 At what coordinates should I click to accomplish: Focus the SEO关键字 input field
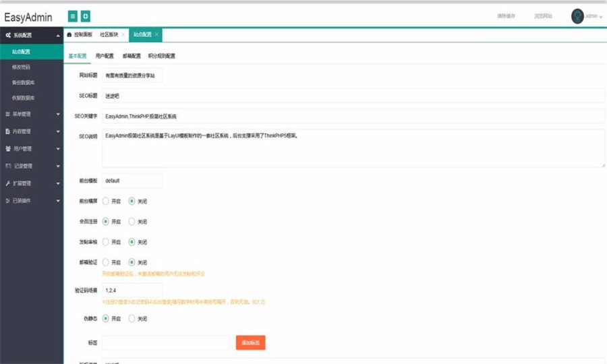[353, 117]
